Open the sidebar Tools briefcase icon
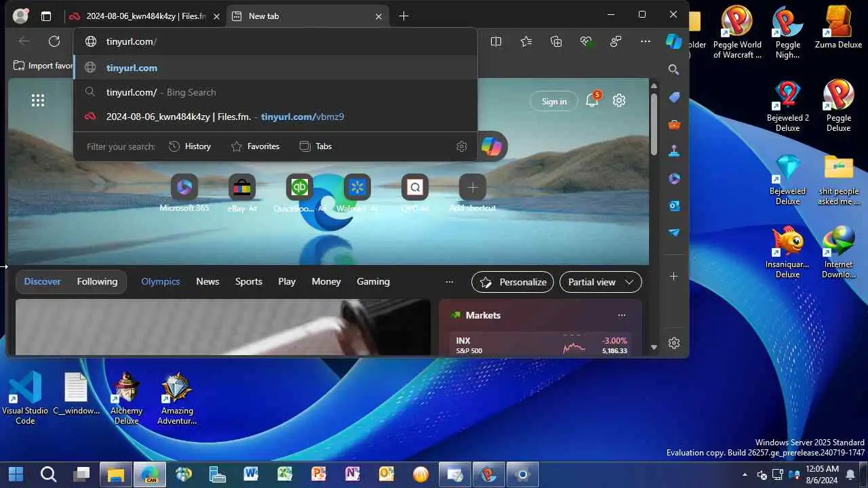868x488 pixels. pyautogui.click(x=674, y=124)
